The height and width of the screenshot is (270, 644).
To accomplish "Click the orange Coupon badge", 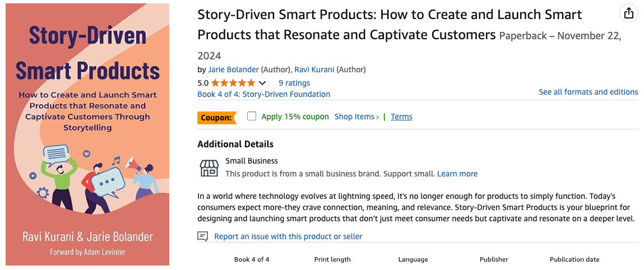I will (215, 118).
